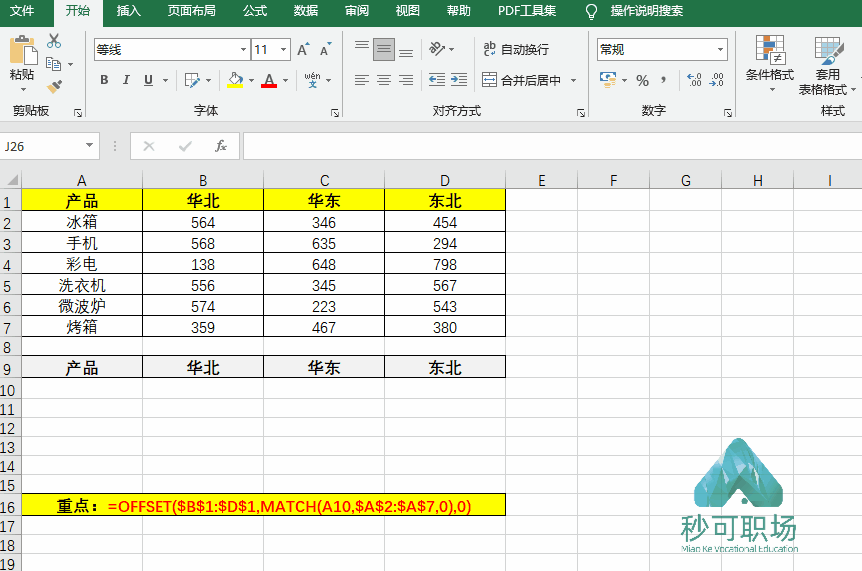This screenshot has height=571, width=862.
Task: Open number group dialog launcher
Action: coord(728,113)
